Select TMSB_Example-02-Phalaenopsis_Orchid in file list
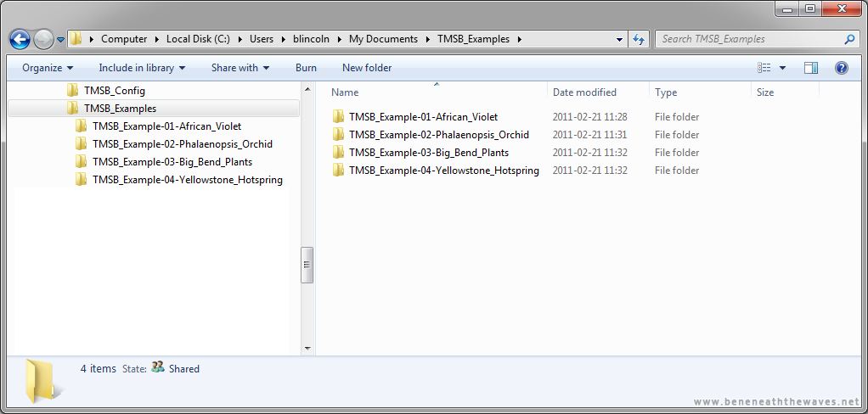The image size is (868, 414). [438, 135]
